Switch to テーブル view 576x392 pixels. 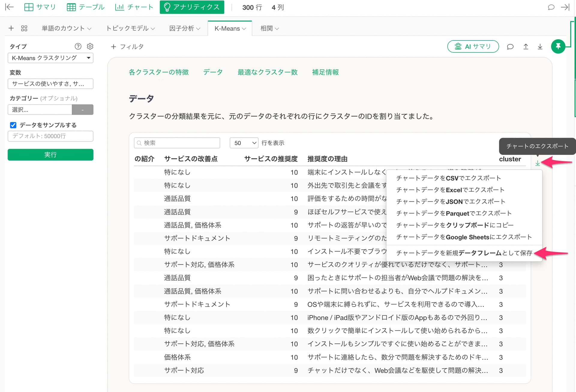[x=85, y=7]
